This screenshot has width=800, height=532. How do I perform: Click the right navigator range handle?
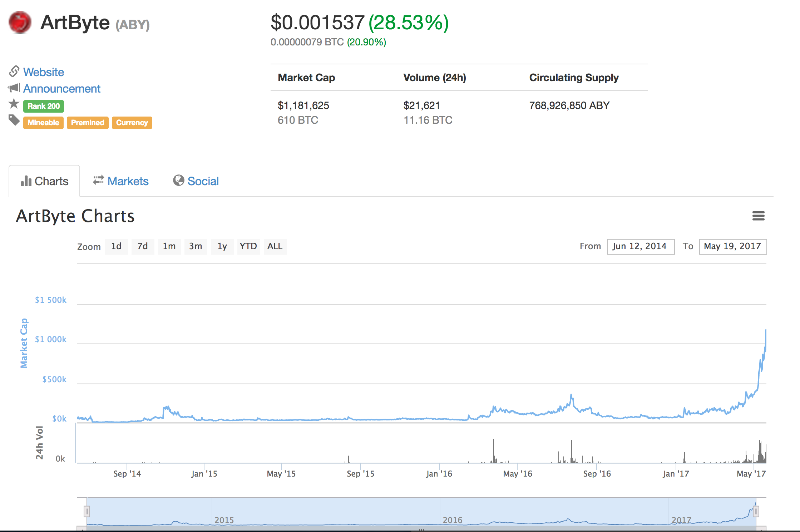(x=756, y=512)
